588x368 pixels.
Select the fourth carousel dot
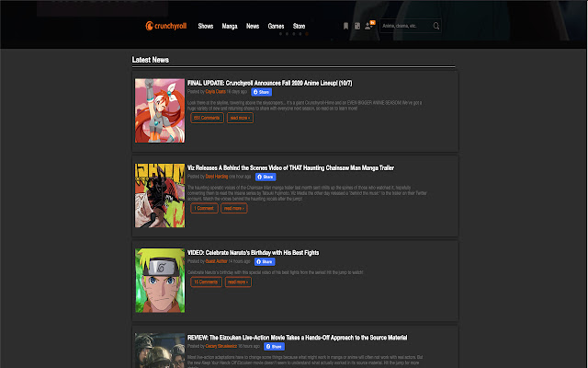(300, 34)
